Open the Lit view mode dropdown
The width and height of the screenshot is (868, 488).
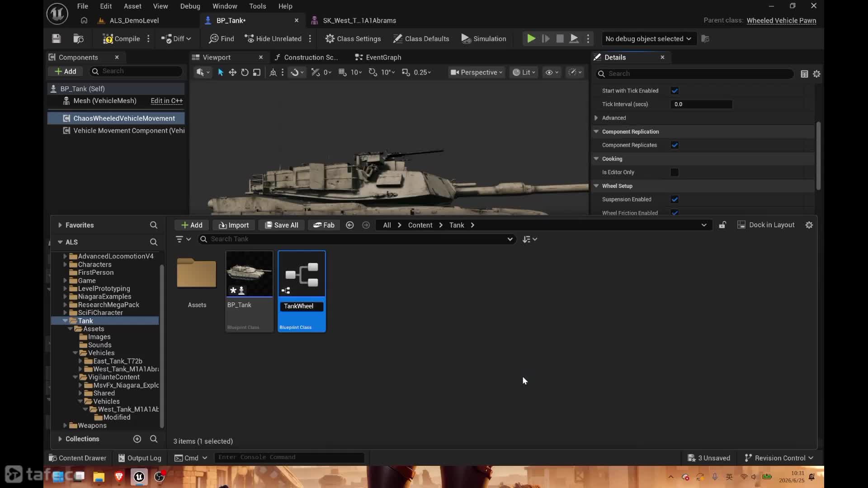(524, 72)
